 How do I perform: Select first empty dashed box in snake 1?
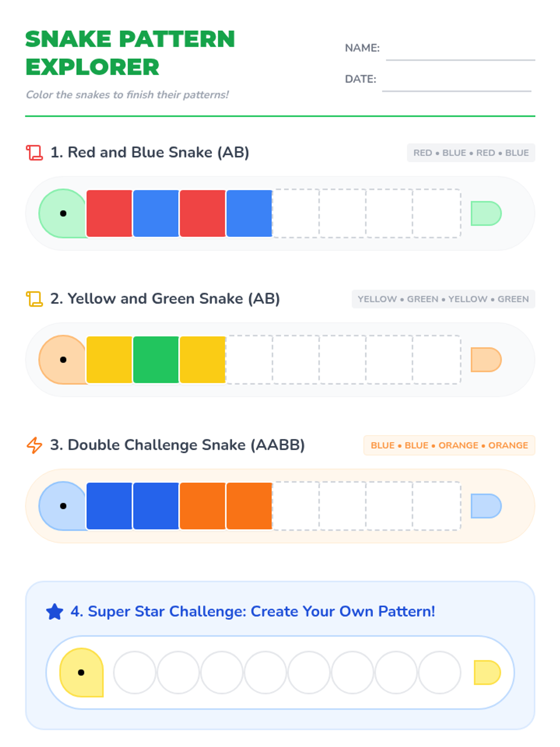point(296,213)
